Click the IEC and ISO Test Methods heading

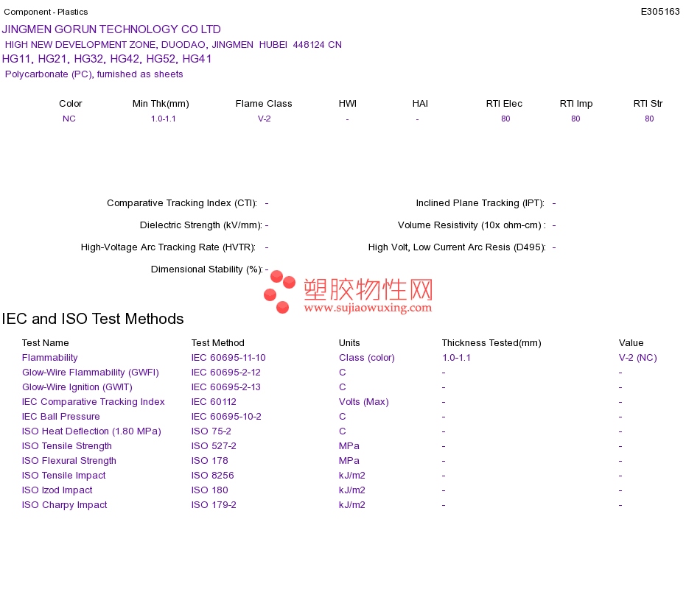93,319
